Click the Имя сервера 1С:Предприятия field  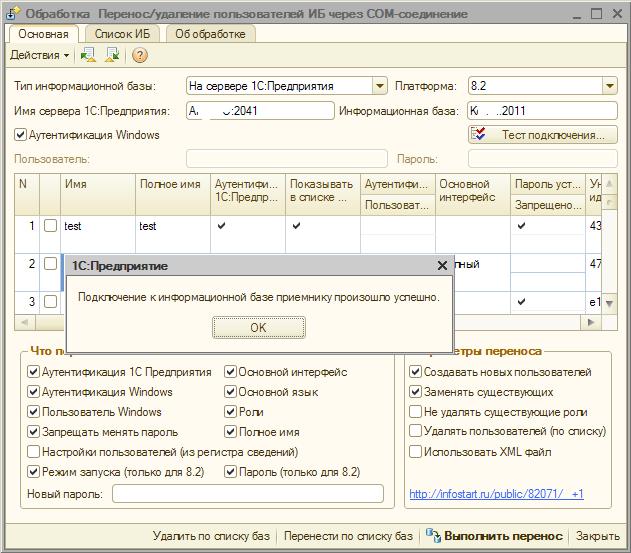pyautogui.click(x=260, y=111)
